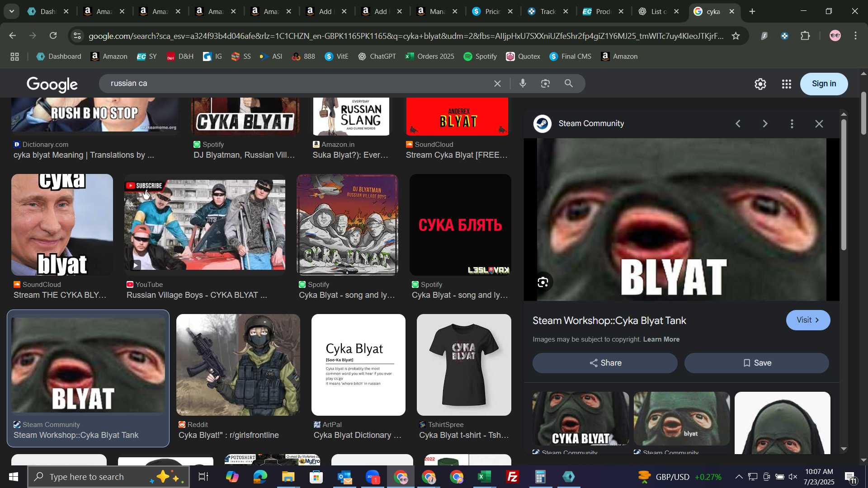Click the Sign in button
The width and height of the screenshot is (868, 488).
(x=824, y=84)
